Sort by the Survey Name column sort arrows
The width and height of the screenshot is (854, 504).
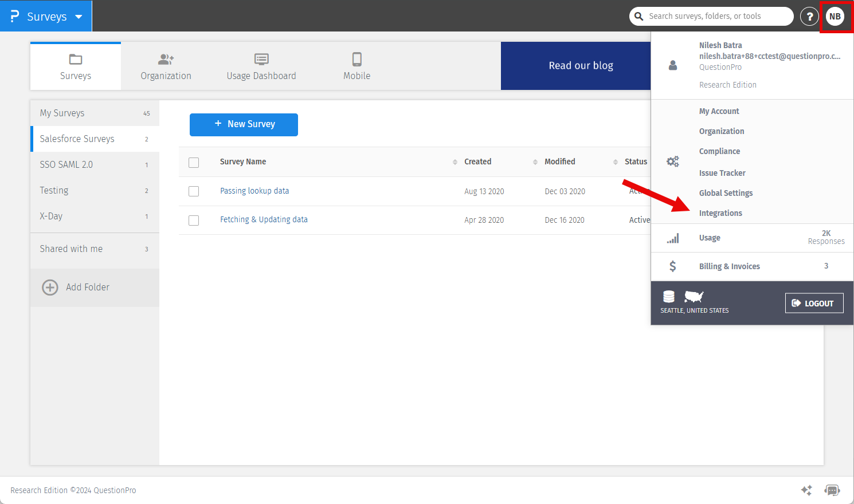click(x=455, y=162)
